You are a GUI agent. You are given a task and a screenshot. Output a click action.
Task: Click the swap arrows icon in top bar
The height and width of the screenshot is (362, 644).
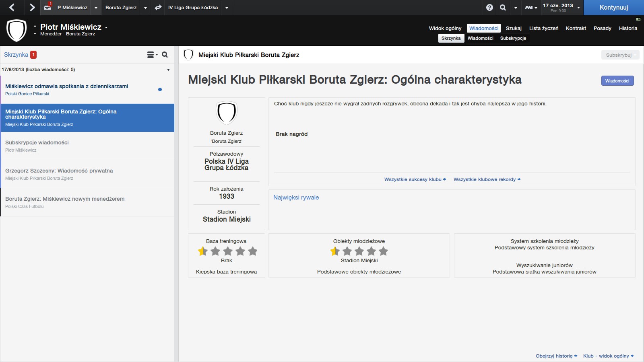click(158, 7)
